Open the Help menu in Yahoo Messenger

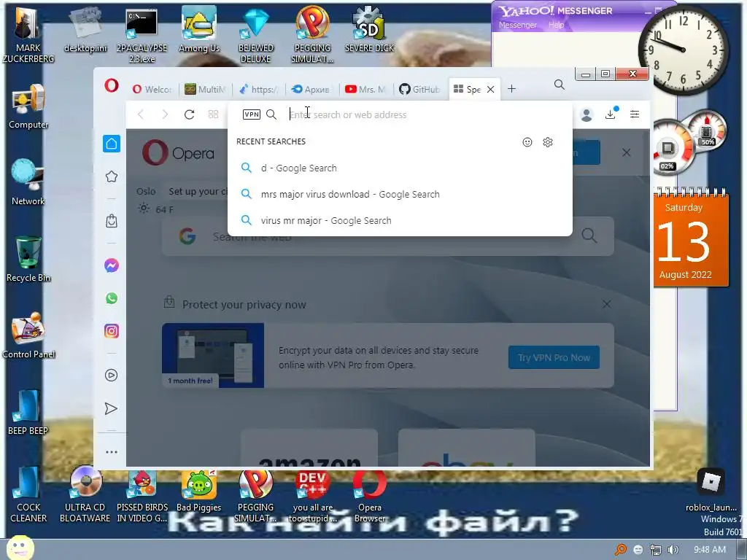pos(556,25)
